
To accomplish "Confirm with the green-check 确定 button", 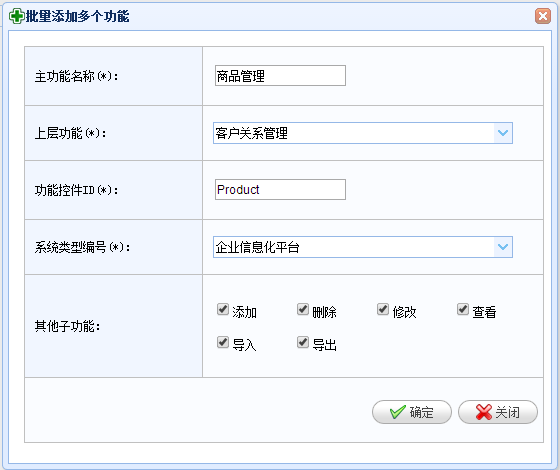I will (412, 412).
